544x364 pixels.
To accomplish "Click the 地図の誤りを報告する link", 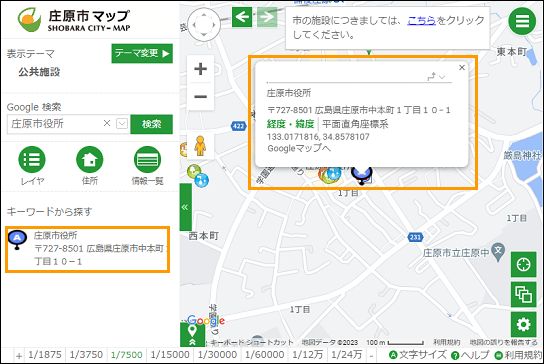I will click(504, 342).
